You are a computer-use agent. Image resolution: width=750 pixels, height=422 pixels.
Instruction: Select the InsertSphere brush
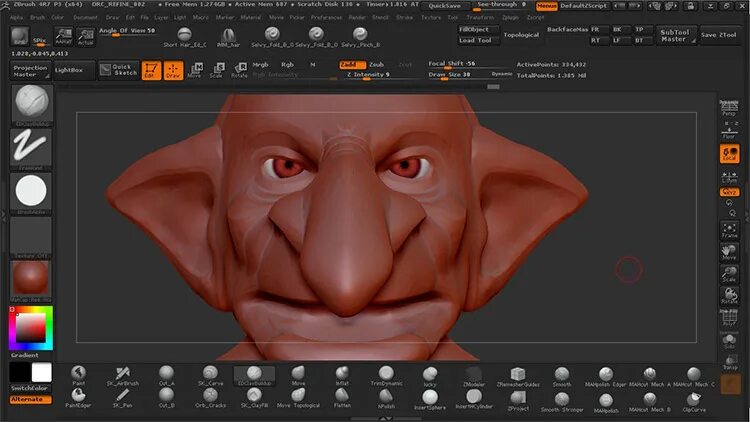430,400
